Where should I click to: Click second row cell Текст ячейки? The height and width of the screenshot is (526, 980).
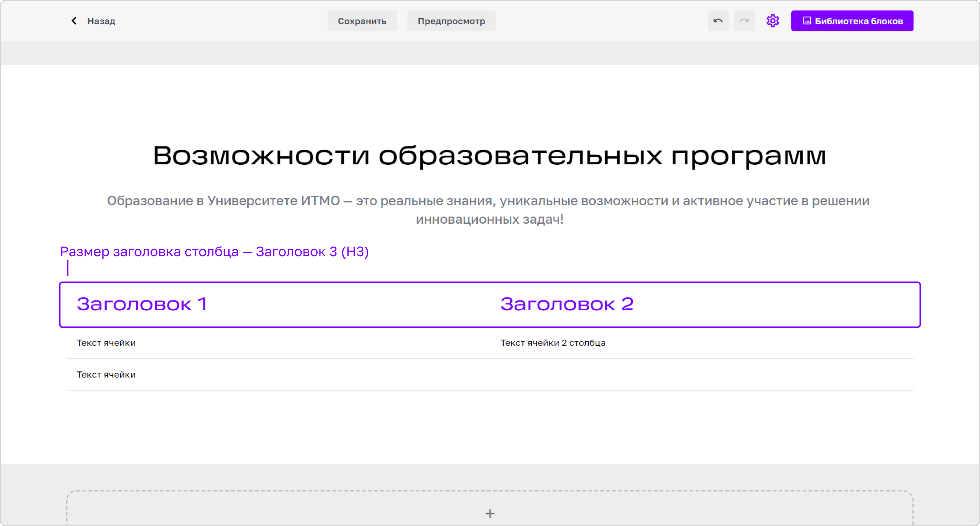[106, 375]
